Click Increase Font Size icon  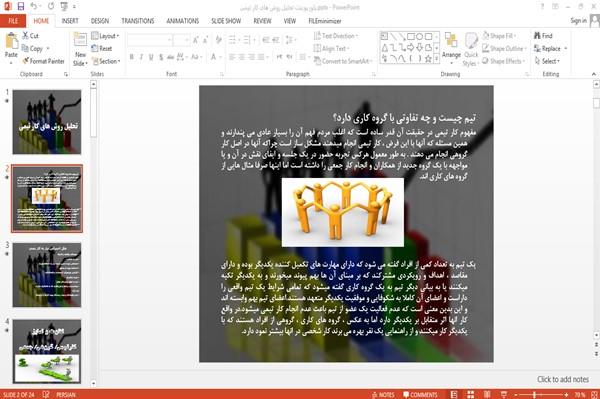(x=196, y=39)
